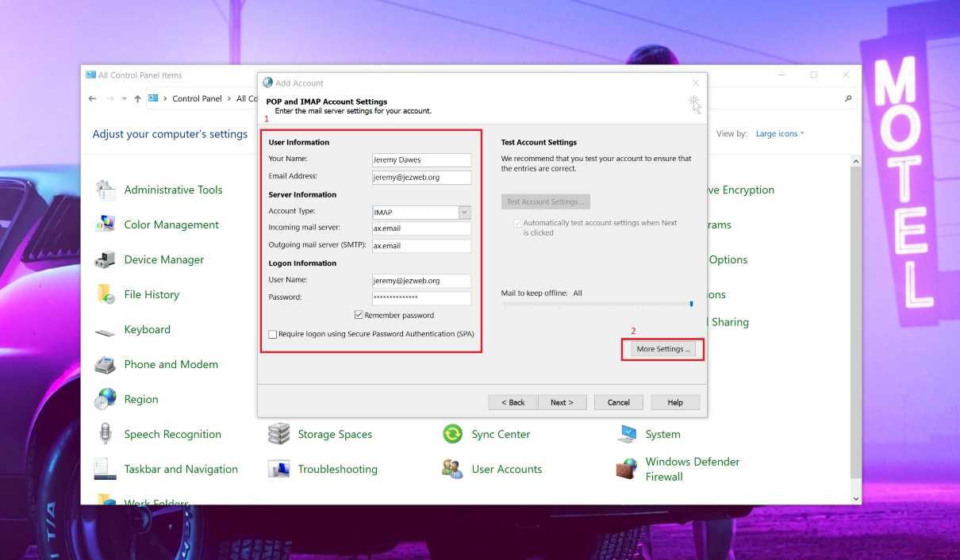Click Email Address input field
Screen dimensions: 960x560
pyautogui.click(x=421, y=178)
